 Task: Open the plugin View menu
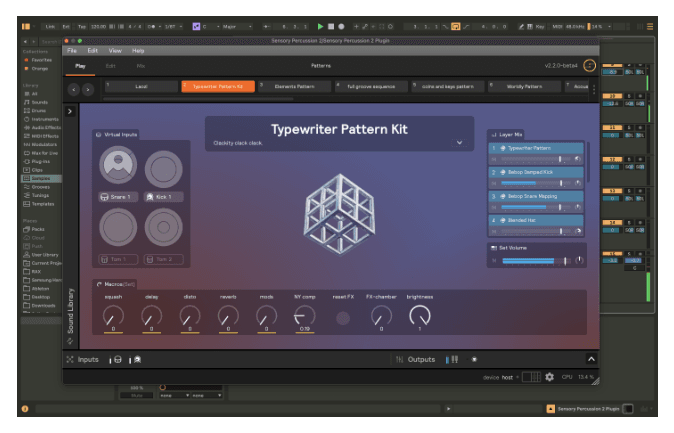tap(115, 51)
